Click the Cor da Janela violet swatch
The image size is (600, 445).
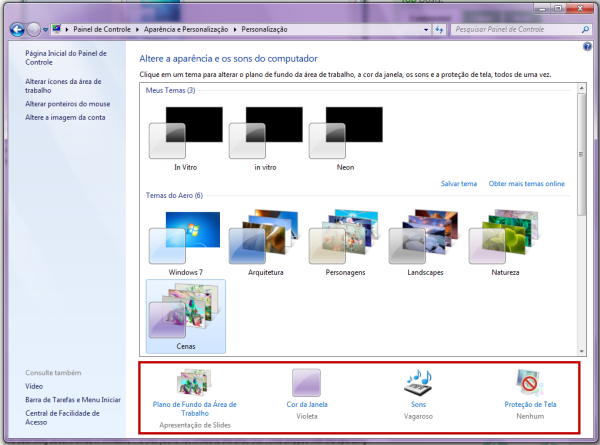click(x=305, y=384)
